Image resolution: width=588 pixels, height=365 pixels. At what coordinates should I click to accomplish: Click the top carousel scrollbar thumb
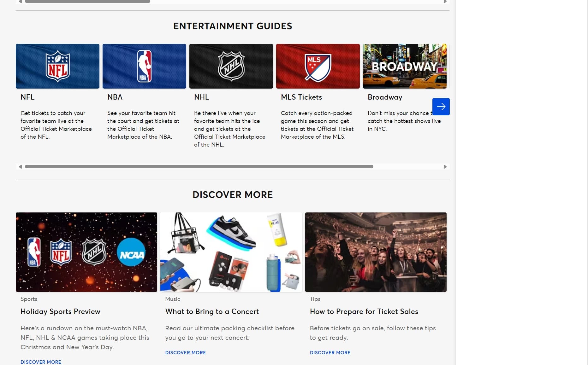point(87,1)
